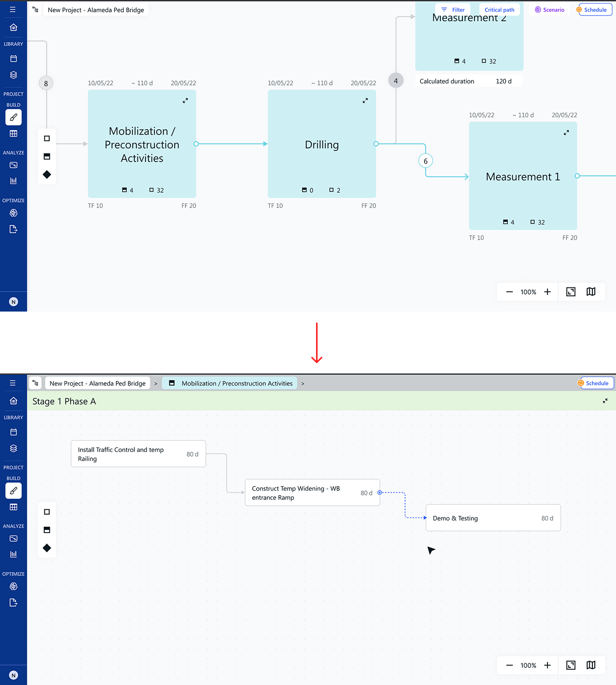Toggle the Scenario option
Screen dimensions: 616x685
point(550,10)
